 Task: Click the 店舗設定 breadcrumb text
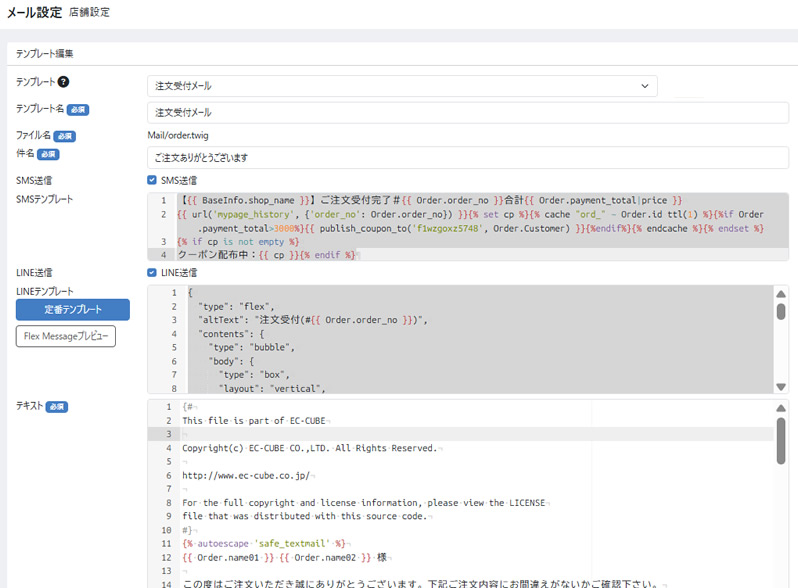click(89, 12)
